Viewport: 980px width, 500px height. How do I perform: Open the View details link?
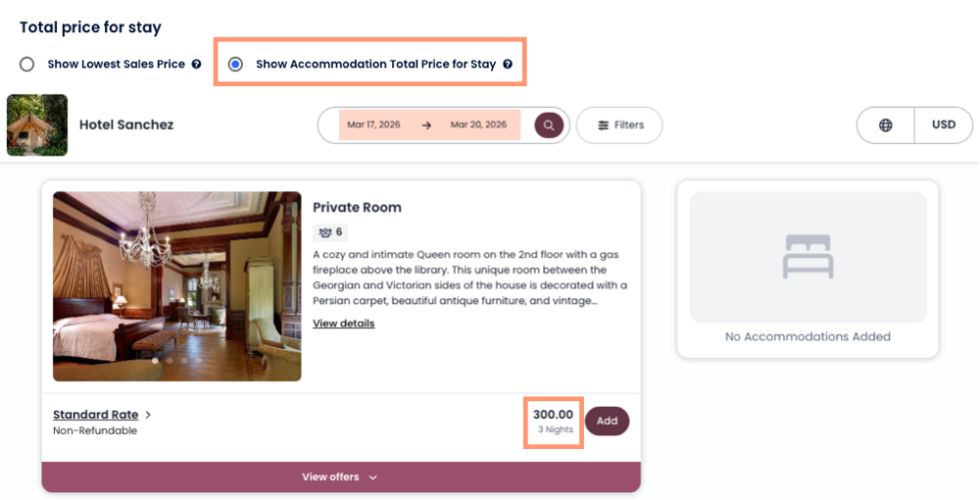[343, 324]
